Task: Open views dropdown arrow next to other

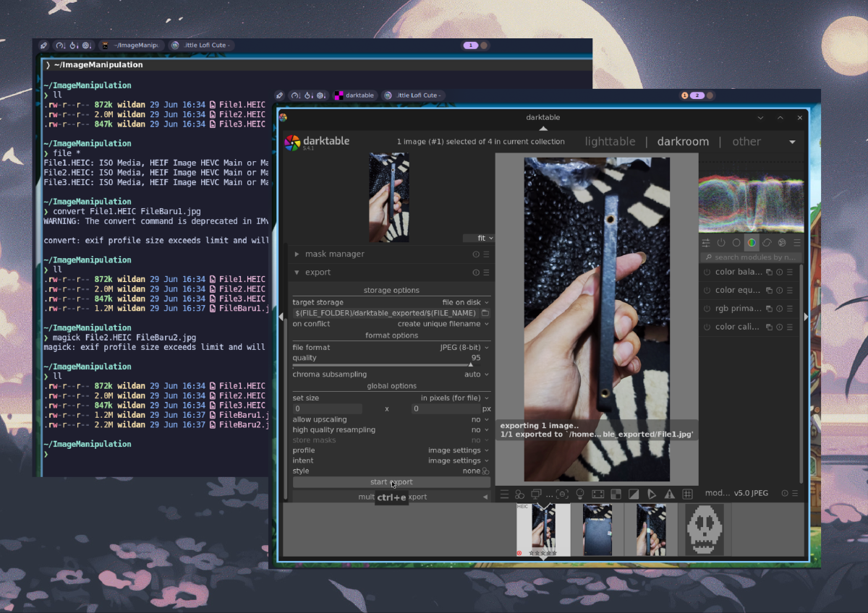Action: (792, 142)
